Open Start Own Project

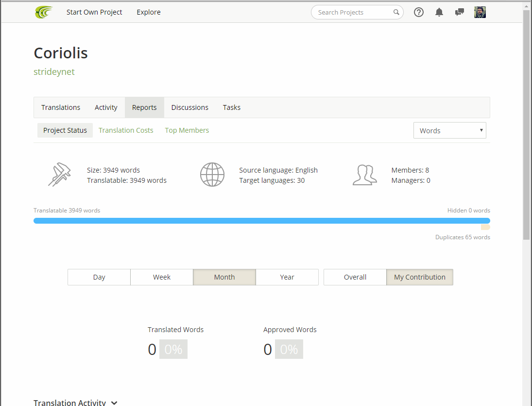pyautogui.click(x=94, y=12)
